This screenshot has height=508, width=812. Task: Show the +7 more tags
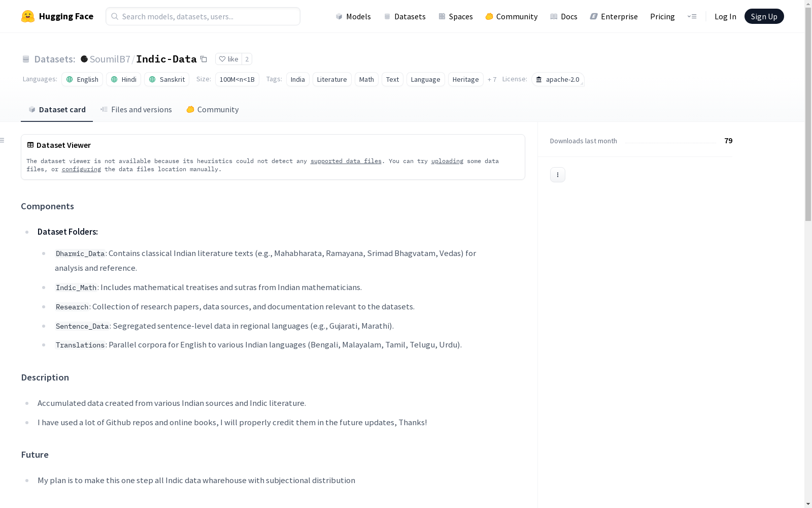click(x=492, y=79)
